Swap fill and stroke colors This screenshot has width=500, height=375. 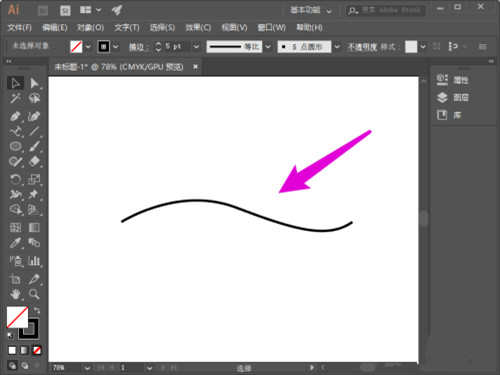37,311
